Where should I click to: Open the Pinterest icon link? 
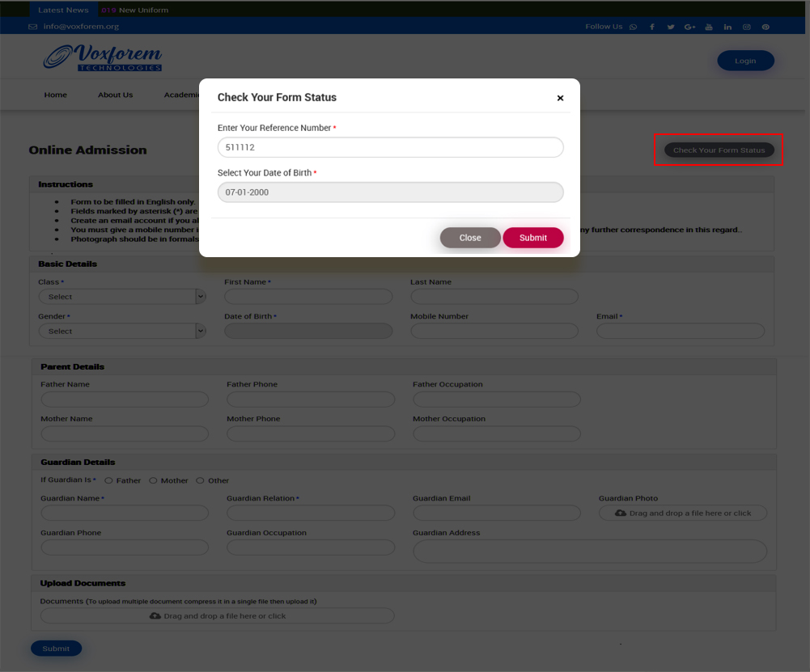[765, 27]
